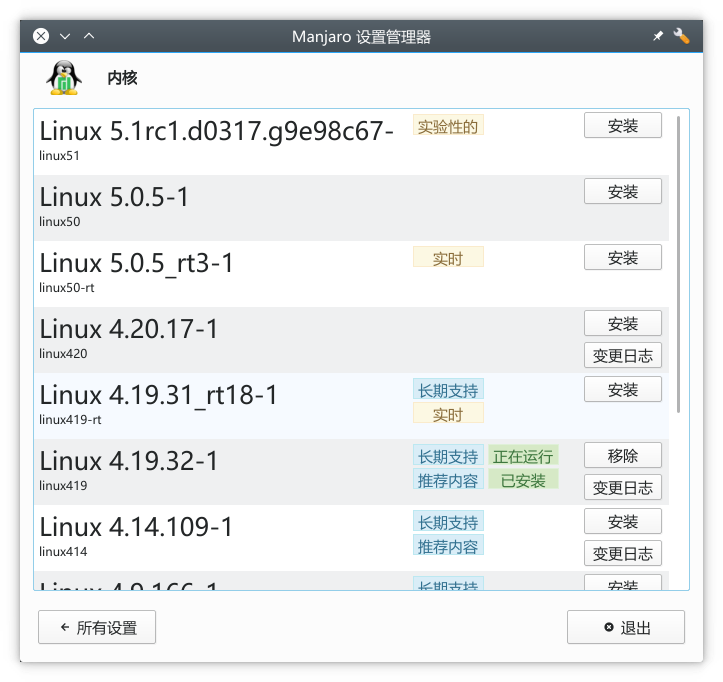Viewport: 723px width, 682px height.
Task: Select the Linux 4.19.32-1 row title
Action: click(128, 461)
